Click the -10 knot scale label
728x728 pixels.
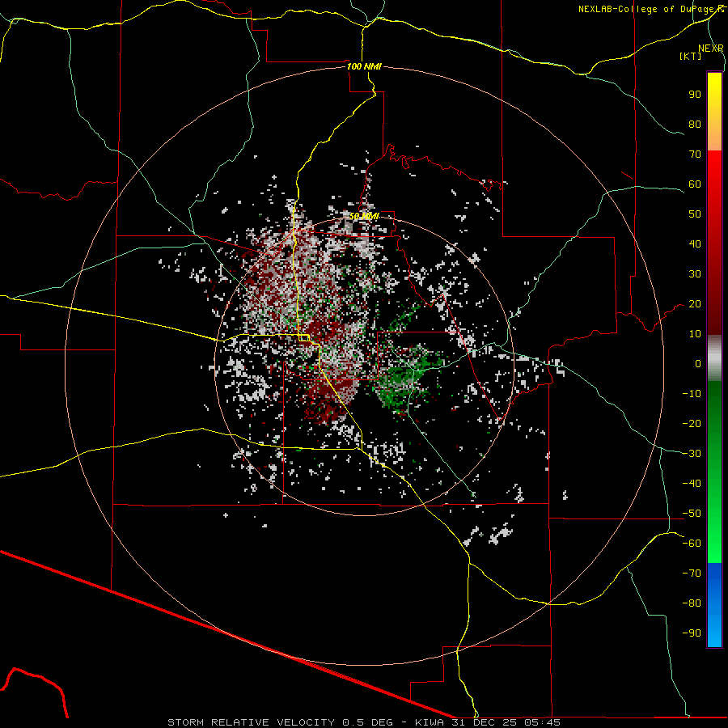pos(692,394)
